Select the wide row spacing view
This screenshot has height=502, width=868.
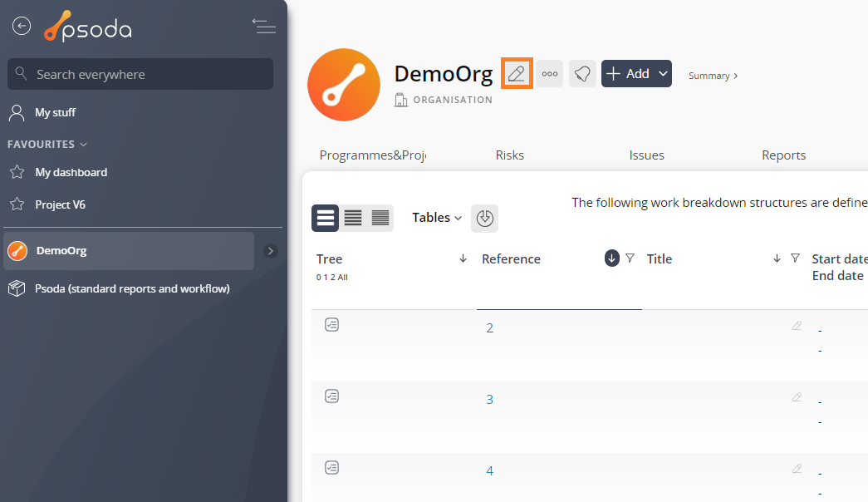tap(326, 218)
